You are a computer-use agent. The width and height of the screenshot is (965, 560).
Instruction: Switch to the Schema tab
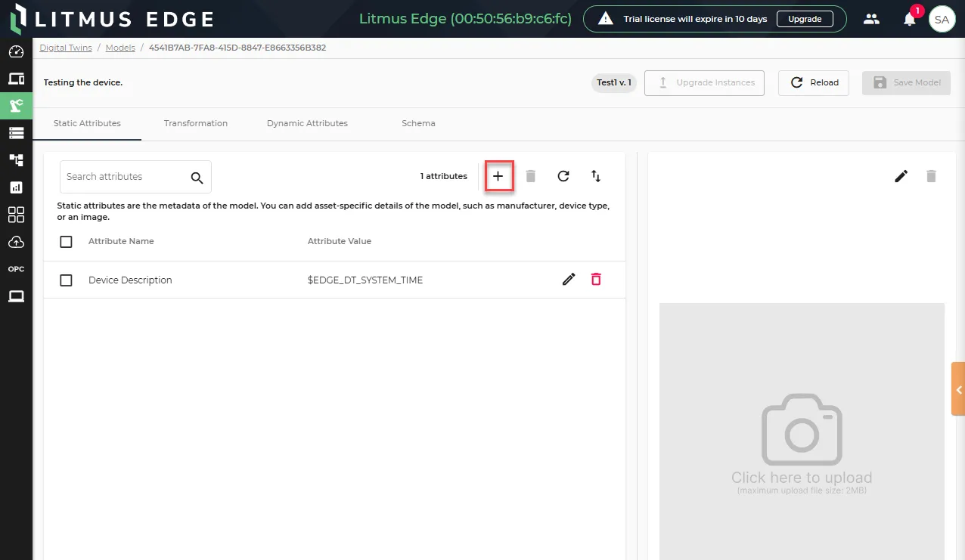(x=418, y=124)
